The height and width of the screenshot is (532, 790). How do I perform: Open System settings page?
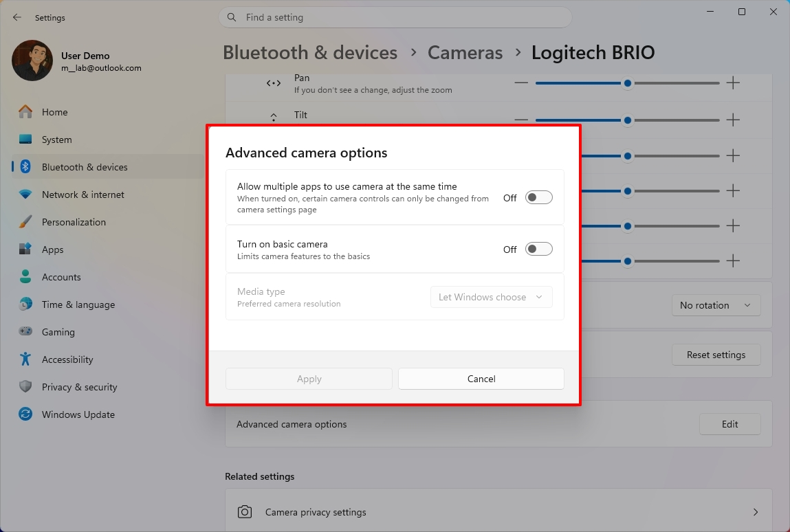point(109,140)
